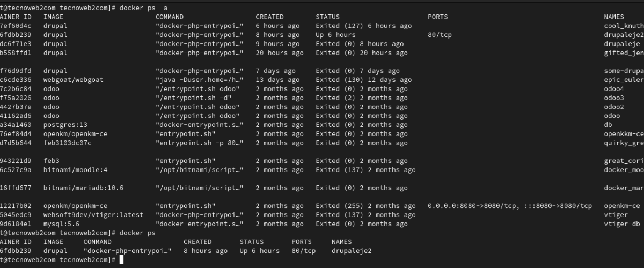This screenshot has height=268, width=644.
Task: Select status 'Exited (137) 2 months ago' for moodle
Action: 365,170
